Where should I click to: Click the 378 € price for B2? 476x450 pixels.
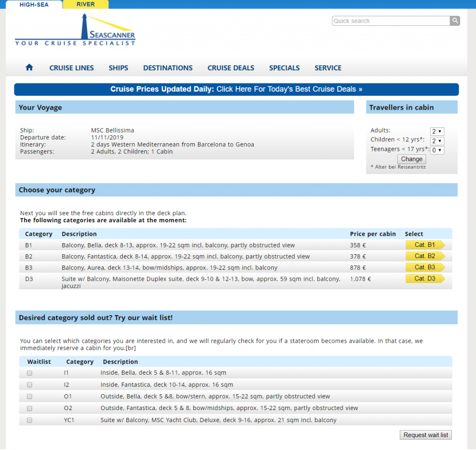tap(358, 256)
